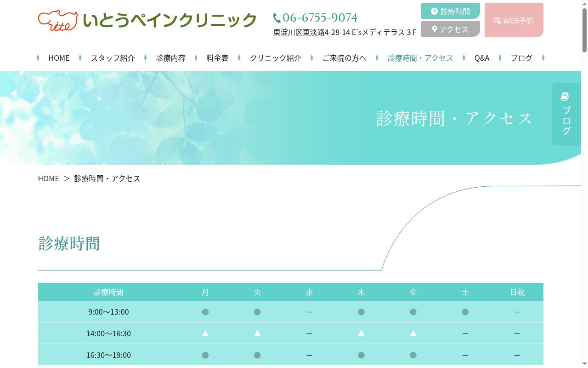The image size is (588, 368).
Task: Click the triangle mark for Friday 14:00〜16:30
Action: pos(413,333)
